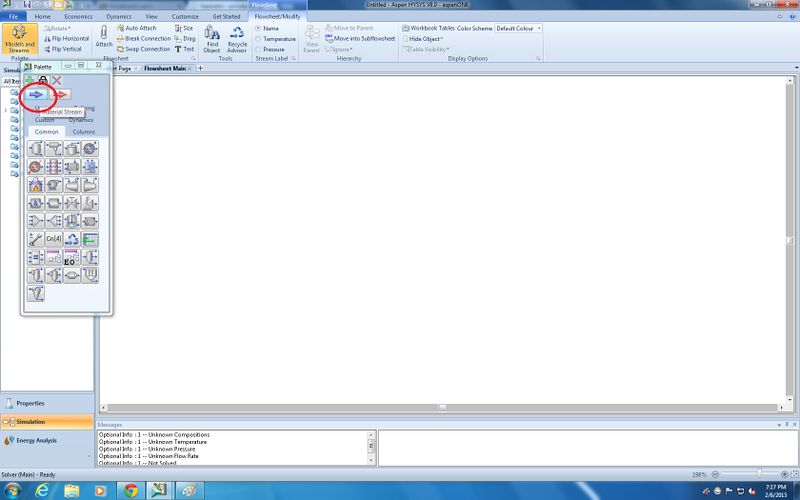
Task: Click the Attach paperclip icon
Action: (x=103, y=37)
